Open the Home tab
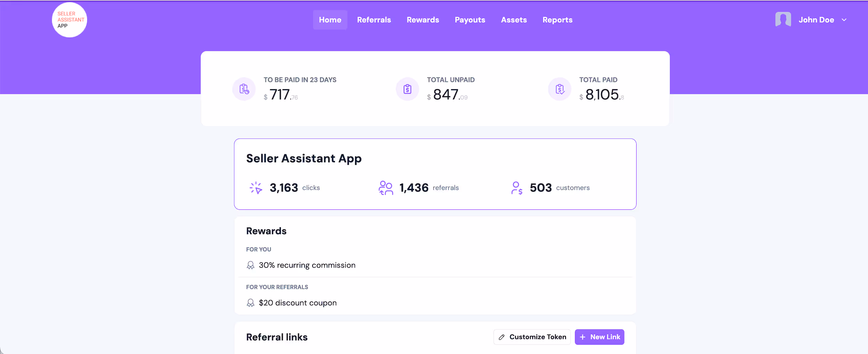Image resolution: width=868 pixels, height=354 pixels. pyautogui.click(x=330, y=20)
